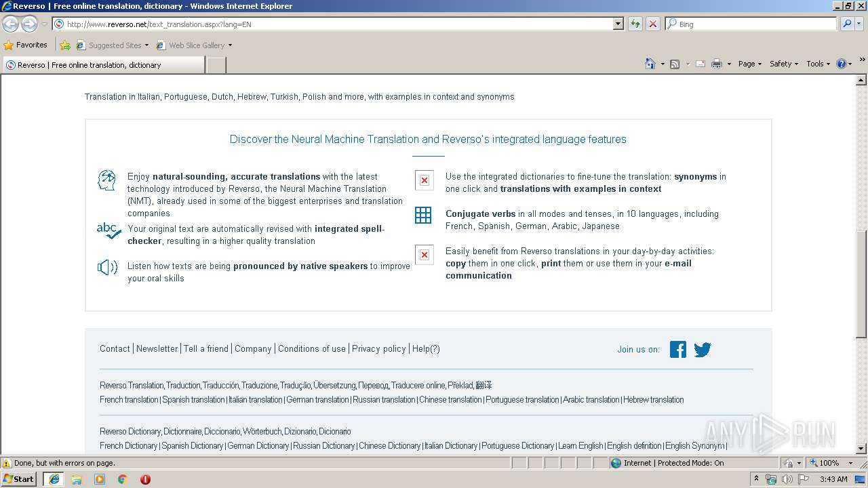
Task: Click the taskbar clock showing 3:43 AM
Action: pos(833,479)
